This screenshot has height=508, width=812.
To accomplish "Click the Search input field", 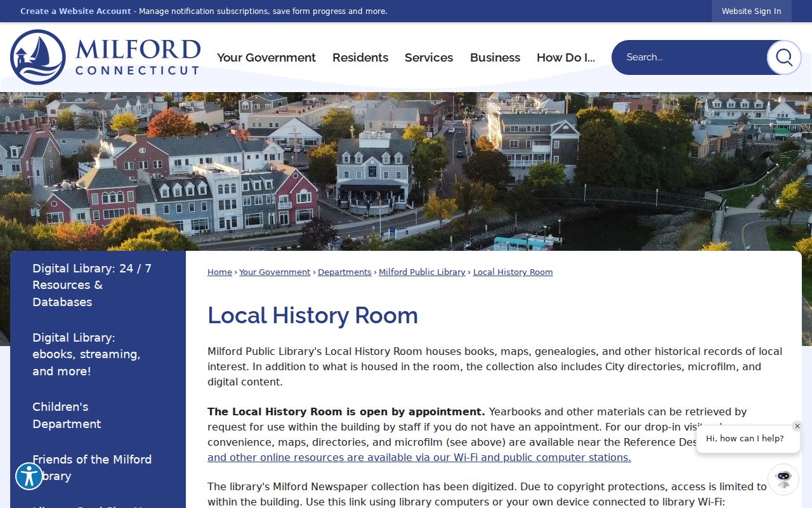I will [x=690, y=57].
